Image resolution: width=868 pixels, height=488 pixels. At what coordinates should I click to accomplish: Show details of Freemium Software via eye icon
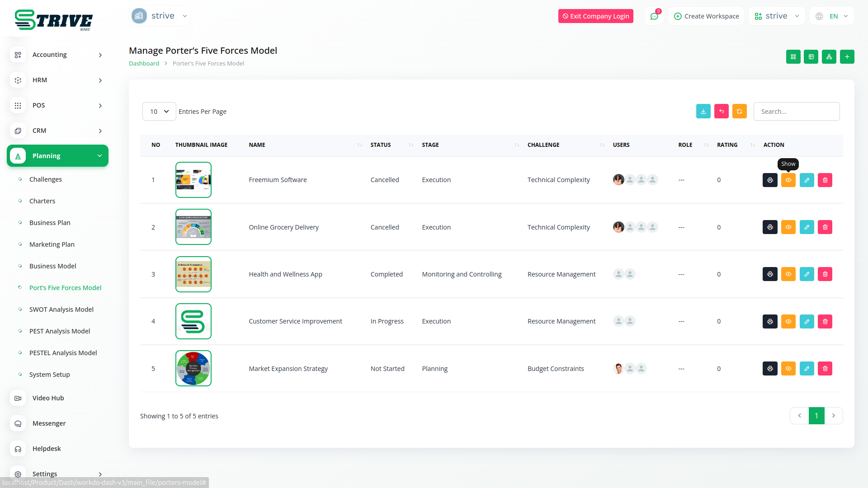[x=788, y=180]
